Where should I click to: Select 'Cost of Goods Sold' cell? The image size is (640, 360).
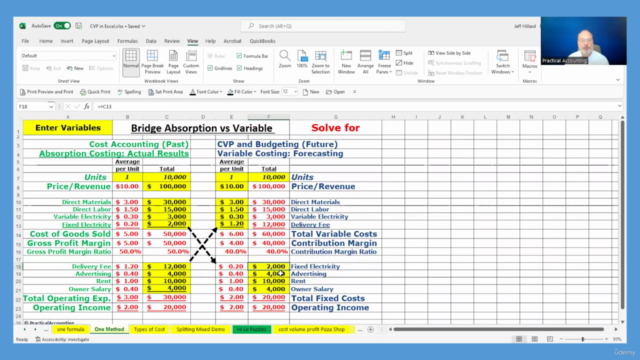(x=68, y=234)
